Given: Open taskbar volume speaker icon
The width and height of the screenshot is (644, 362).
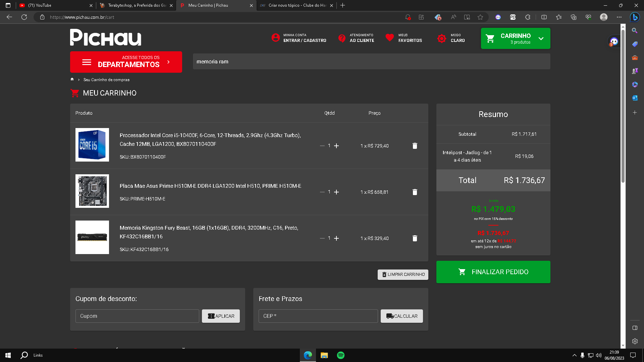Looking at the screenshot, I should click(x=599, y=355).
